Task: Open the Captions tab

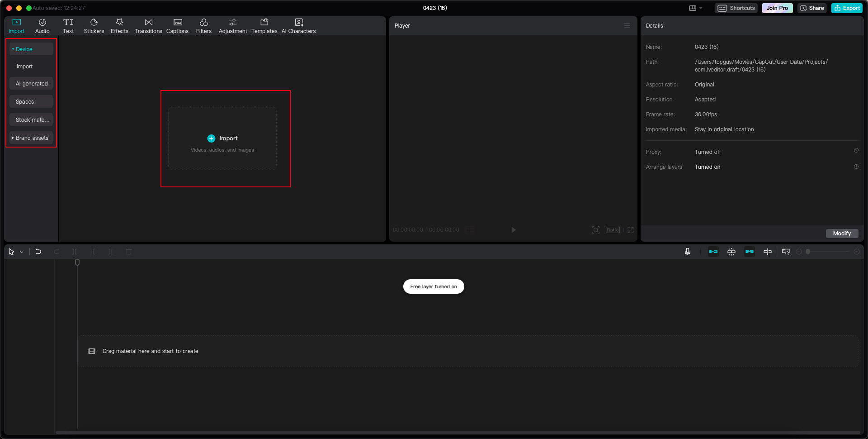Action: 177,26
